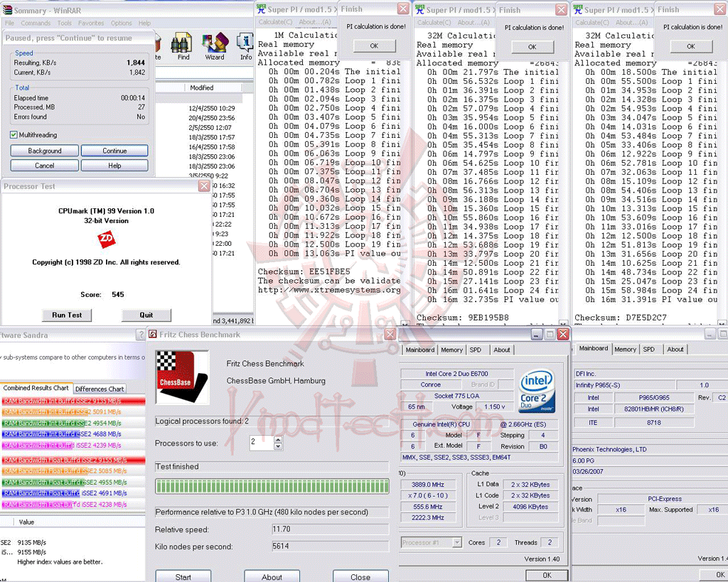Click Run Test in Processor Test
The image size is (728, 582).
pos(67,315)
